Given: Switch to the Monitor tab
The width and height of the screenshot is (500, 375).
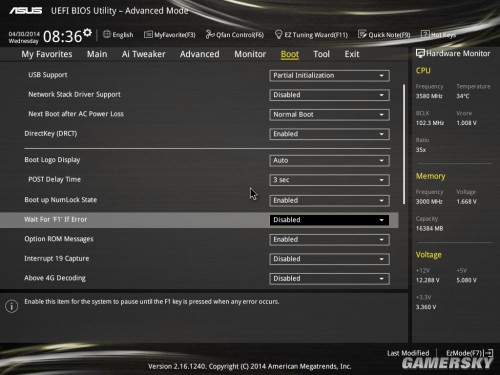Looking at the screenshot, I should [x=250, y=54].
